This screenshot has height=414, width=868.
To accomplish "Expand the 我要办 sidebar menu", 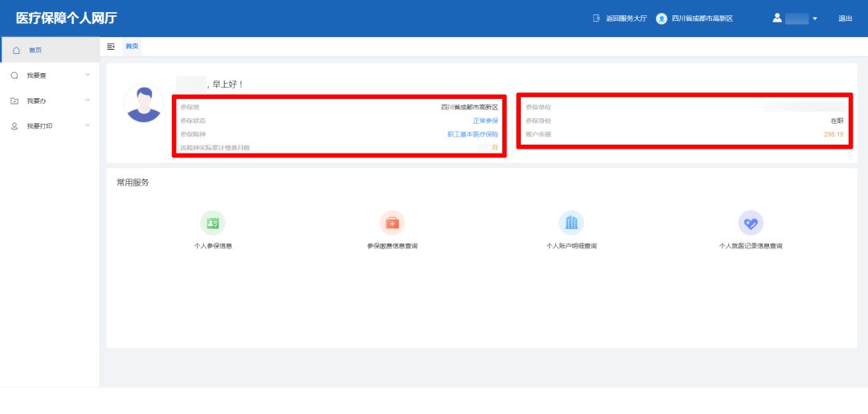I will pyautogui.click(x=48, y=100).
